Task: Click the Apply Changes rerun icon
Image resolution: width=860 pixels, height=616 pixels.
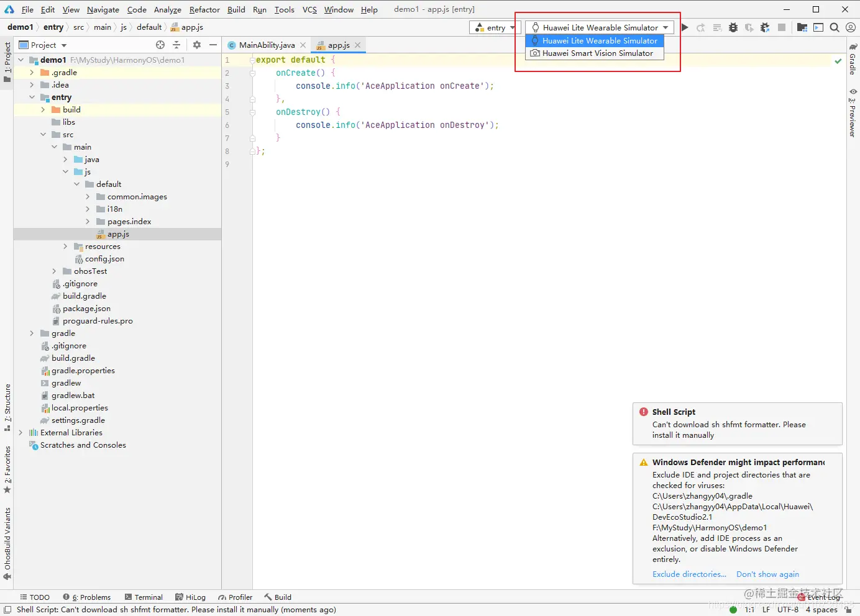Action: point(701,27)
